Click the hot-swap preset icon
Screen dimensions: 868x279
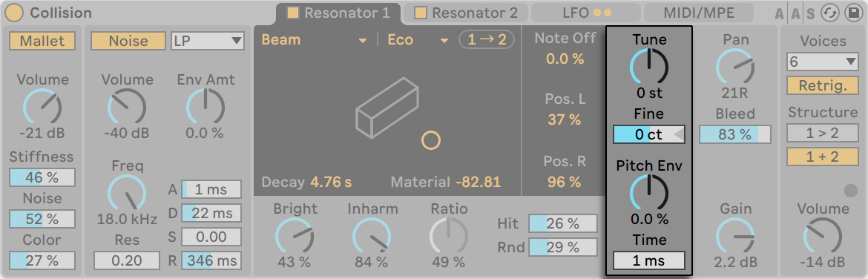829,13
